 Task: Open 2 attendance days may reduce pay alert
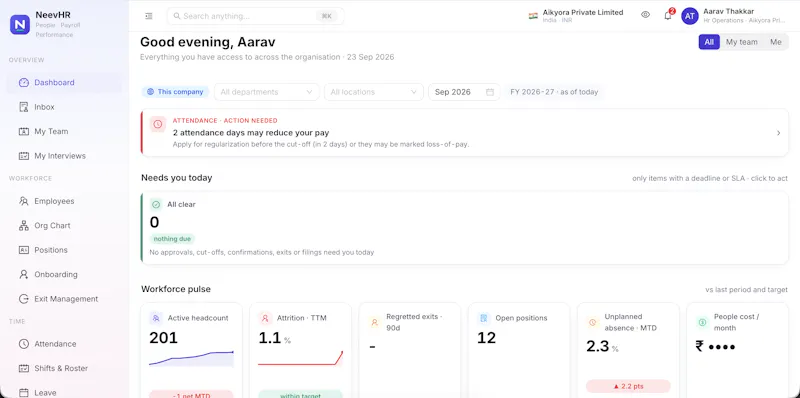[x=464, y=133]
